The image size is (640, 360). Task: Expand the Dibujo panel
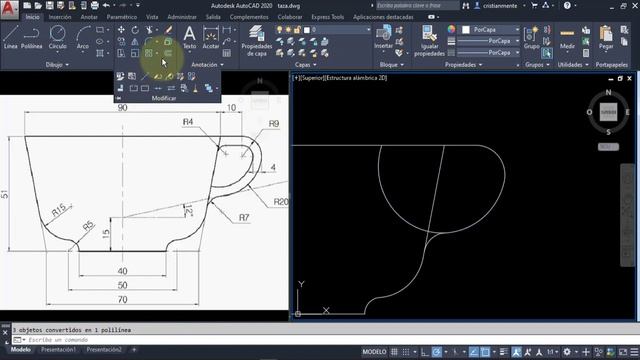[x=57, y=65]
